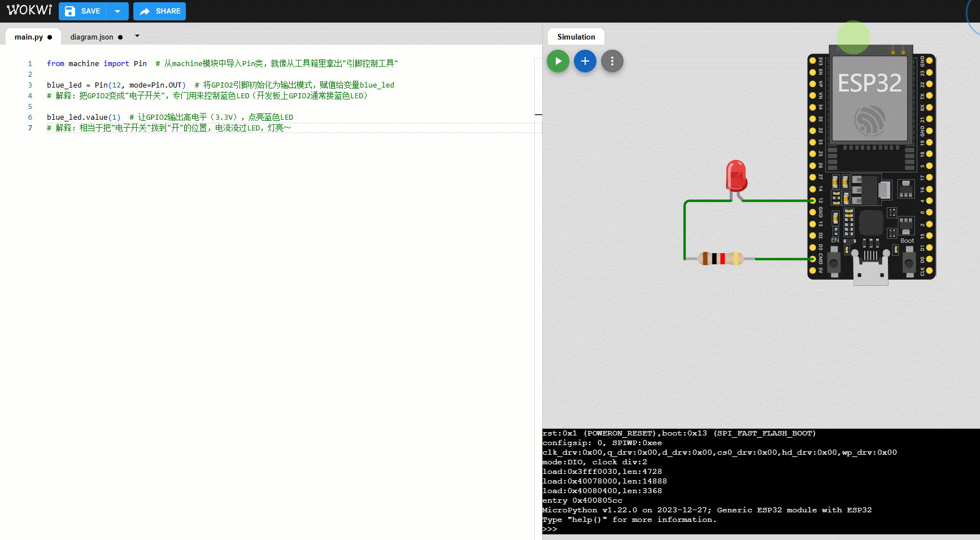Click the blue_led.value(1) code line
This screenshot has height=540, width=980.
click(x=170, y=117)
